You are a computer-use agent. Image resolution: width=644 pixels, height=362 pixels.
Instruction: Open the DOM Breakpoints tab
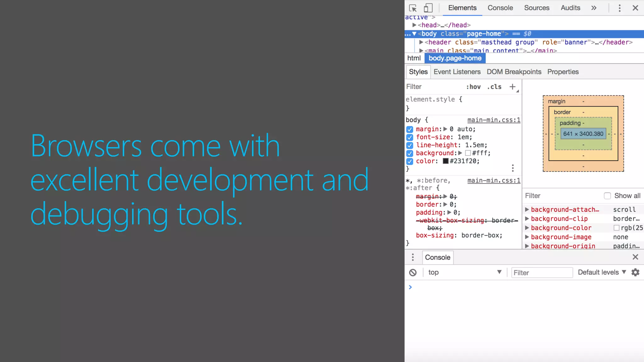pyautogui.click(x=514, y=72)
